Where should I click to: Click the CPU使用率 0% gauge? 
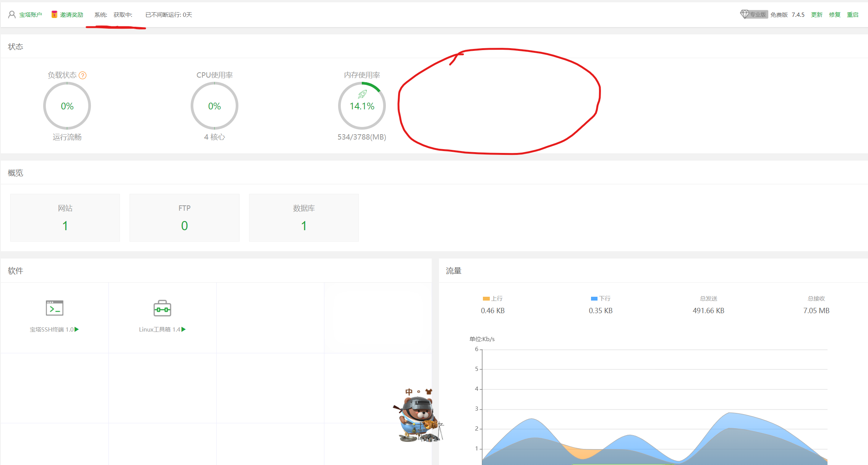tap(214, 106)
